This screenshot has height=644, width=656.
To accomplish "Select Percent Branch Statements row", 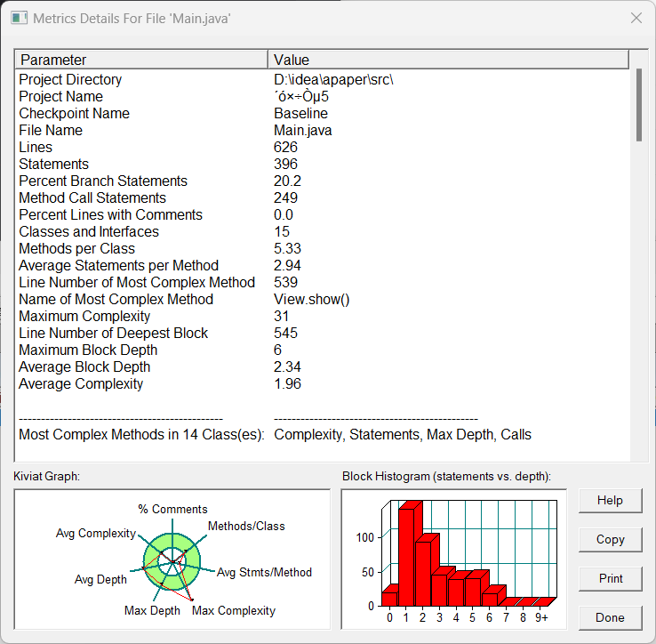I will tap(322, 181).
